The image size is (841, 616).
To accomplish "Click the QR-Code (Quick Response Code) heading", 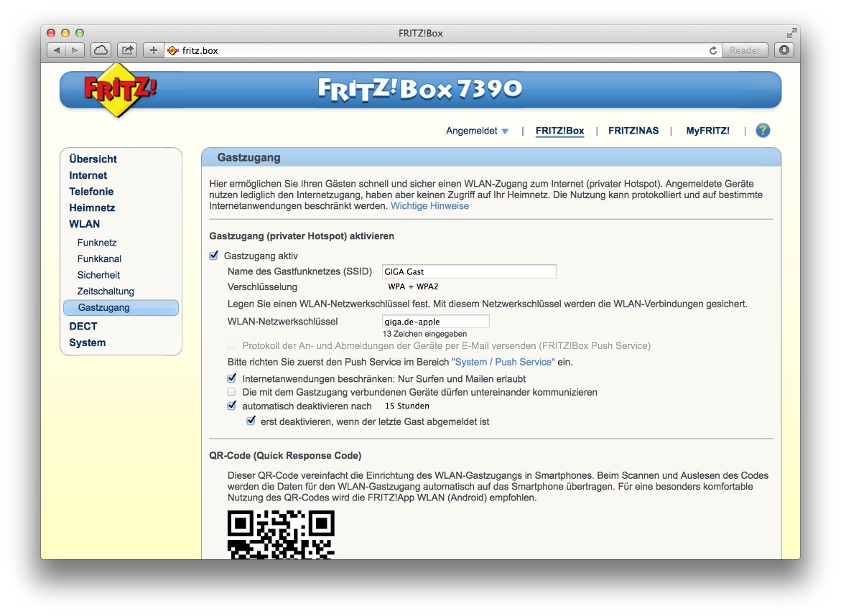I will pos(285,455).
